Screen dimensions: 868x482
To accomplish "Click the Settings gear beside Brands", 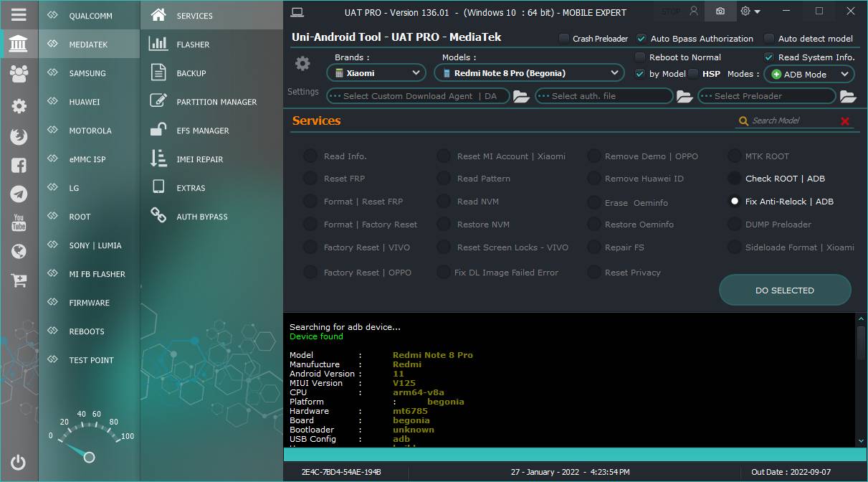I will click(x=302, y=64).
